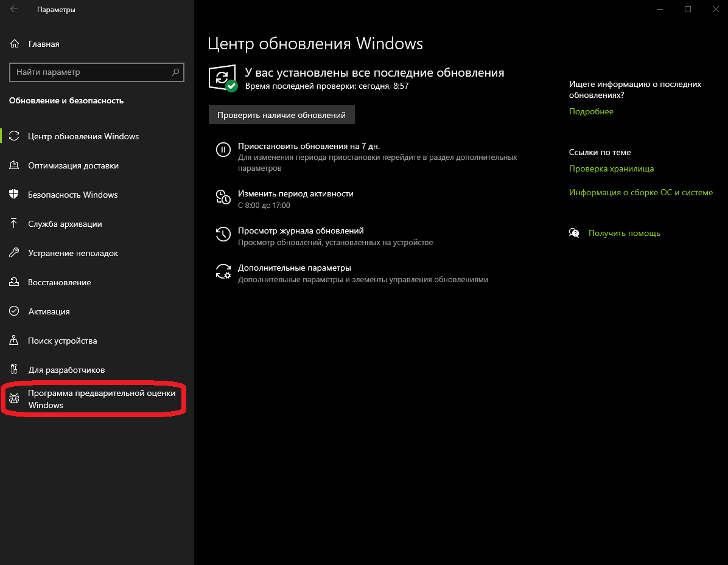Image resolution: width=728 pixels, height=565 pixels.
Task: Open Безопасность Windows section
Action: pos(73,195)
